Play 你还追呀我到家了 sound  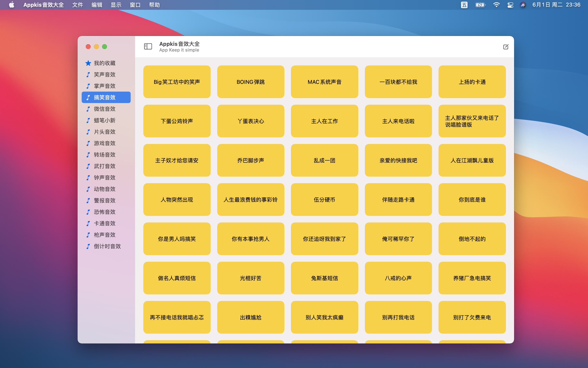pos(324,239)
